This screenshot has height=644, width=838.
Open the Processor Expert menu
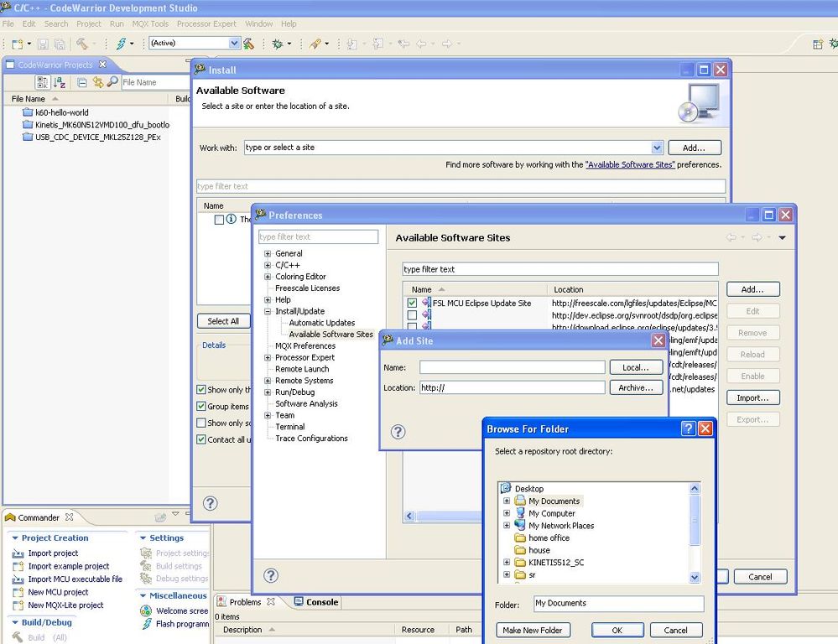(206, 24)
